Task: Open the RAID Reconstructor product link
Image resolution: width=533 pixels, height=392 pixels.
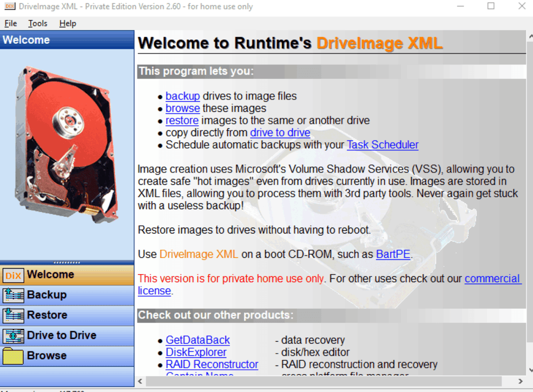Action: click(x=212, y=364)
